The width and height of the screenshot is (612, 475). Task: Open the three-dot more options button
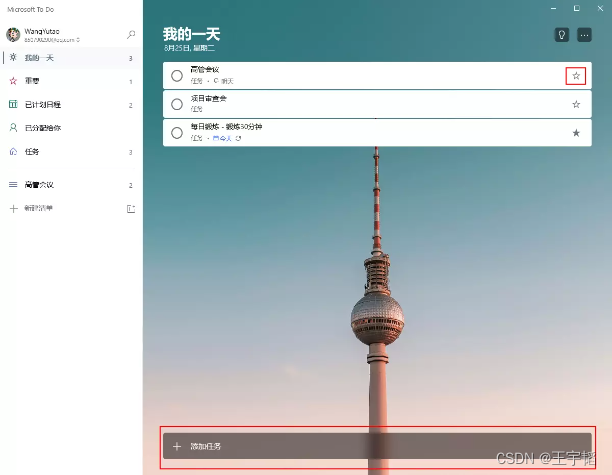point(584,35)
